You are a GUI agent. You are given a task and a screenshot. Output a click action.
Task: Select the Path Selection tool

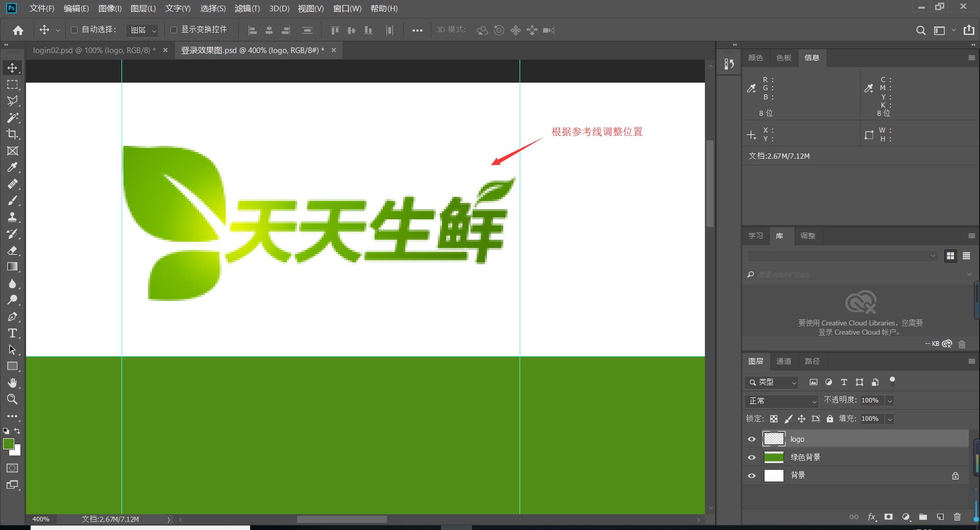coord(12,350)
